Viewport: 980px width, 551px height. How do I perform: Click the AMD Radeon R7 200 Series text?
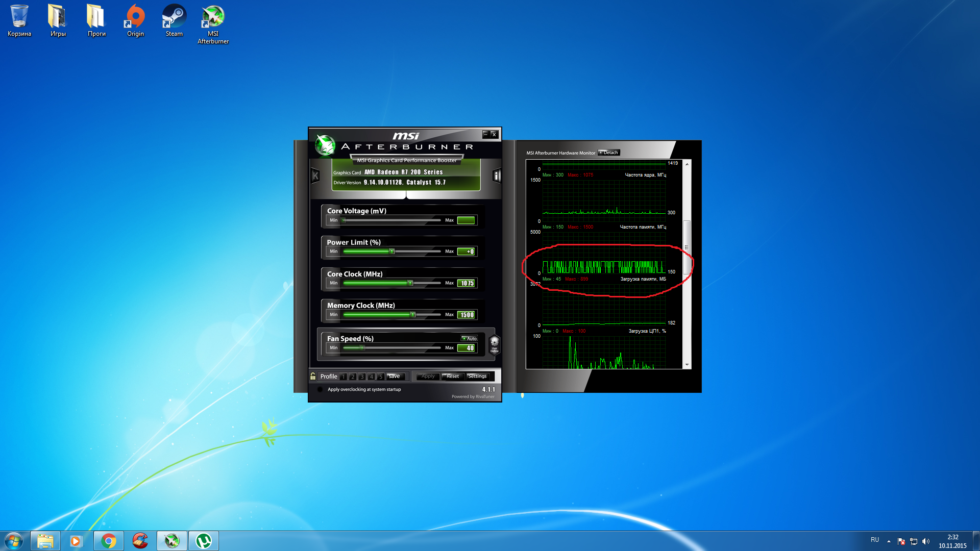click(x=403, y=172)
